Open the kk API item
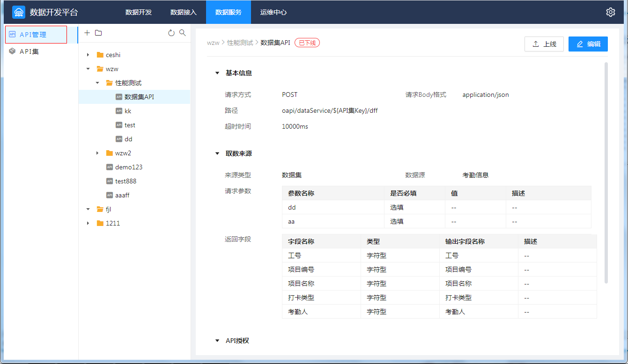The height and width of the screenshot is (364, 628). (128, 111)
